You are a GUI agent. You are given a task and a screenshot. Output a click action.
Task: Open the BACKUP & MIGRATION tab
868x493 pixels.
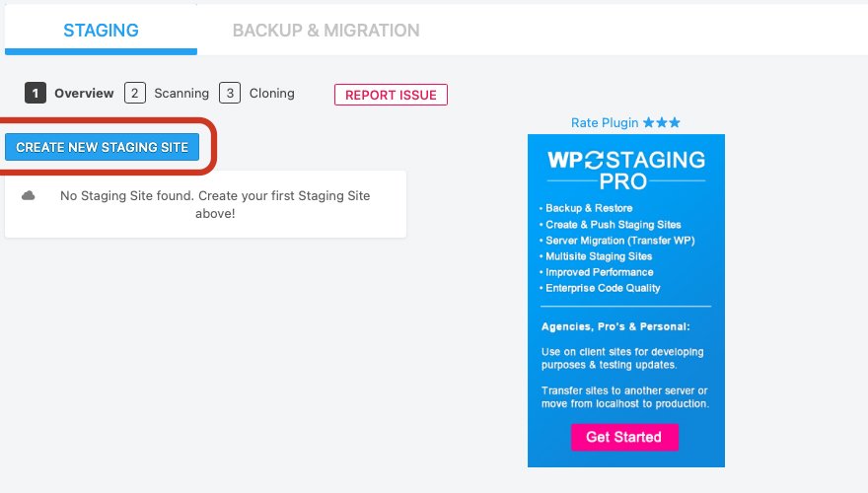pyautogui.click(x=325, y=31)
